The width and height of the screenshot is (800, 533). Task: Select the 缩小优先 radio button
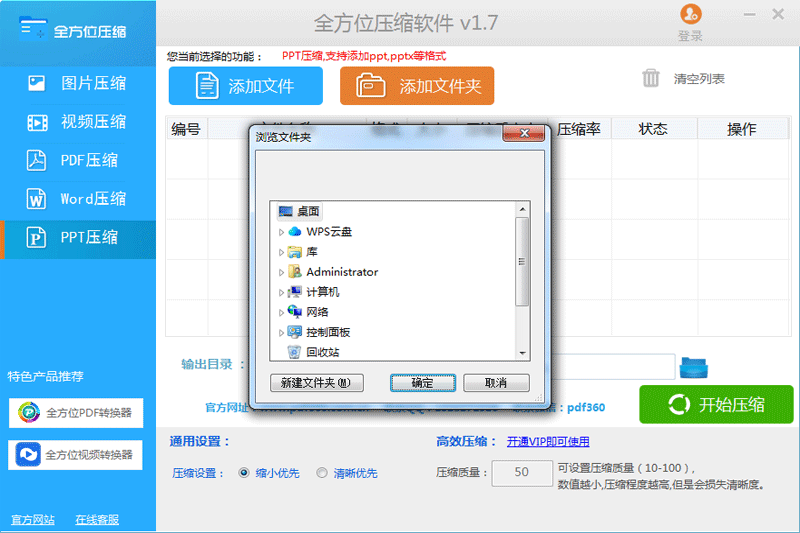(244, 473)
